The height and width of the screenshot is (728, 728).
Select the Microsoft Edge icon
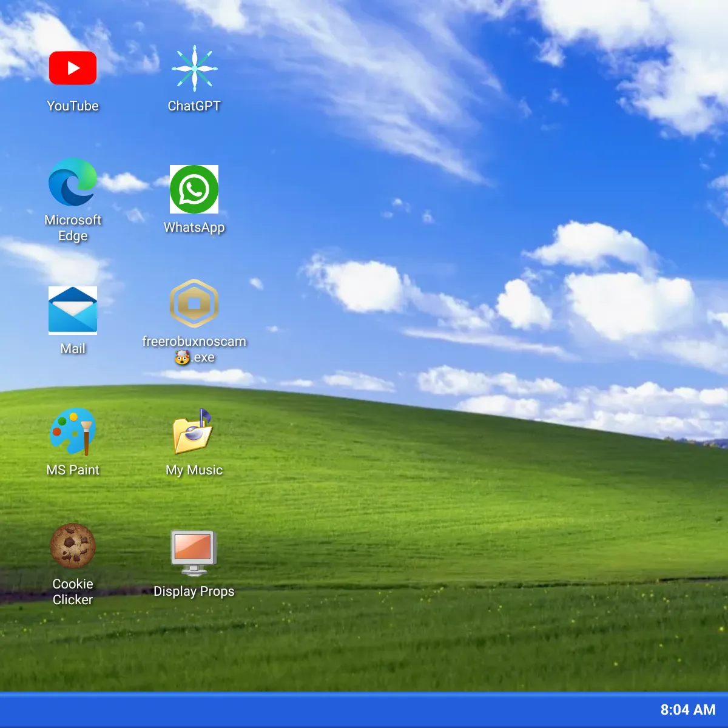coord(73,182)
